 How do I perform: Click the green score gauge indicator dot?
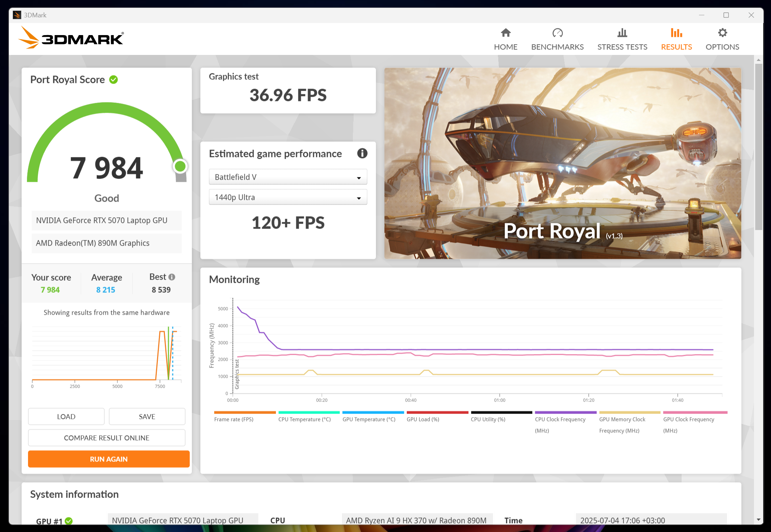(180, 166)
